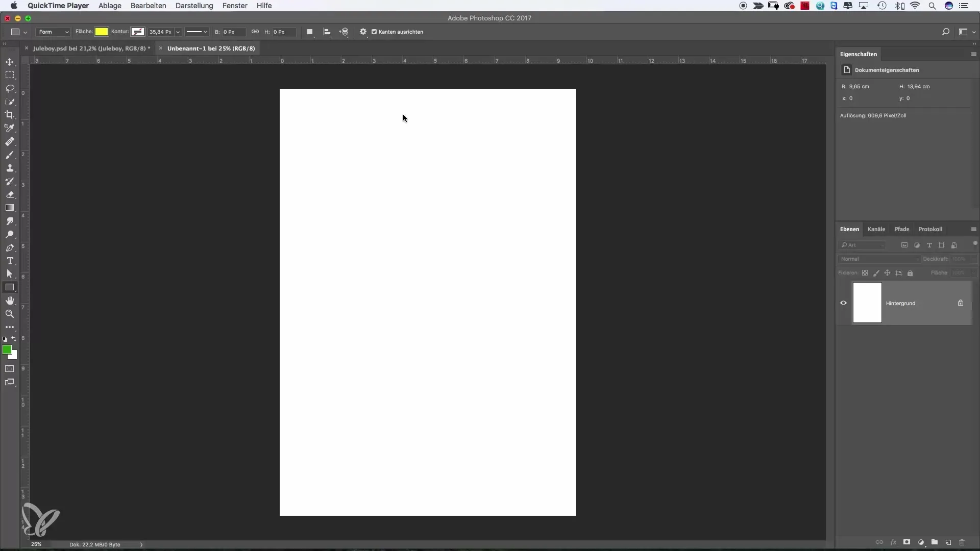Open the Normal blend mode dropdown
The width and height of the screenshot is (980, 551).
pos(879,259)
